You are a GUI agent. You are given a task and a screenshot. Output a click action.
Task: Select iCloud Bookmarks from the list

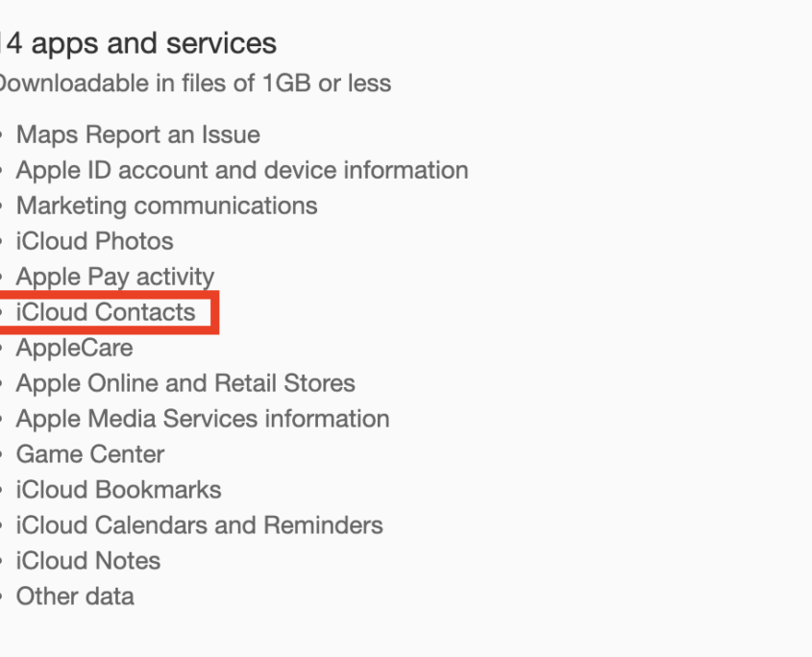click(118, 490)
